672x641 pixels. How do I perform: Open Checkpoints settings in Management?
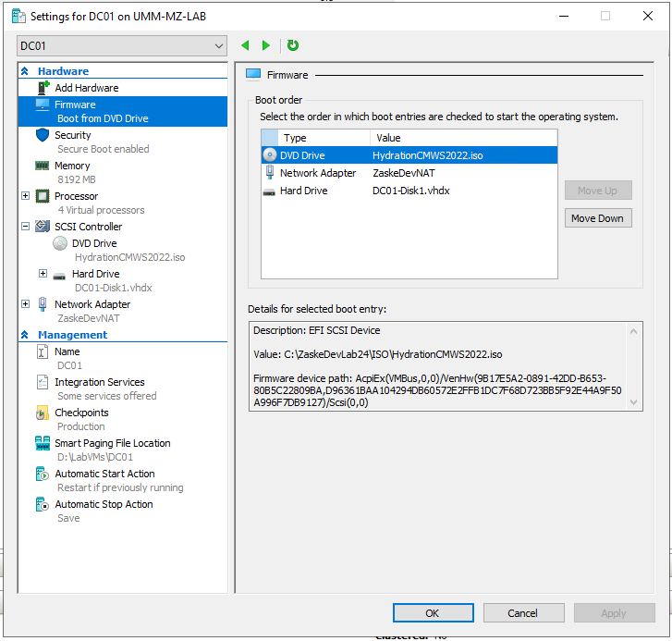pos(81,413)
